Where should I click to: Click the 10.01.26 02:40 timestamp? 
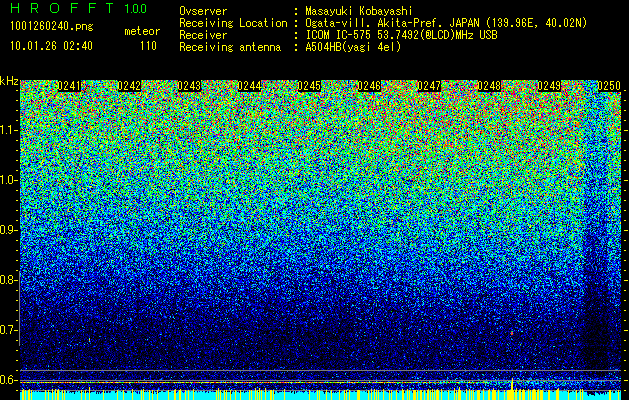[51, 46]
